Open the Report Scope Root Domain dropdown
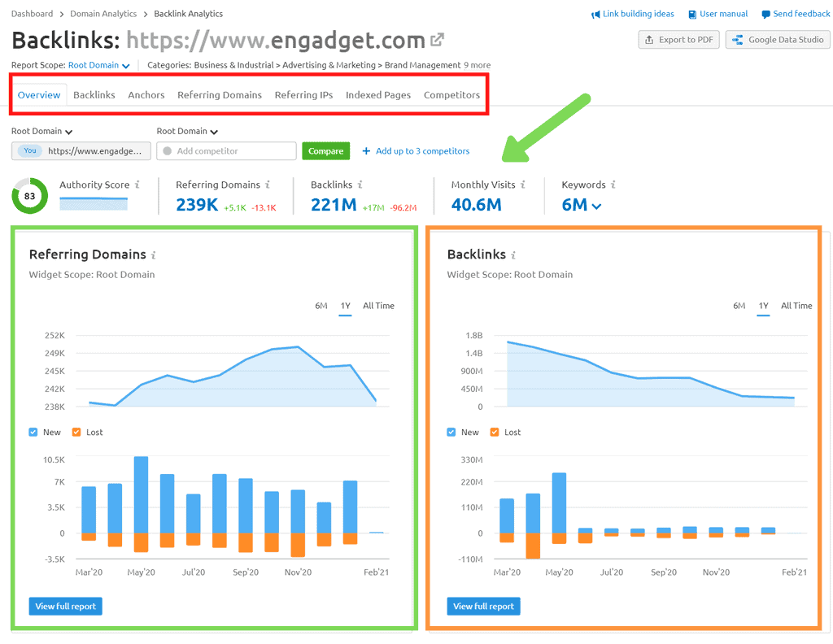 98,65
